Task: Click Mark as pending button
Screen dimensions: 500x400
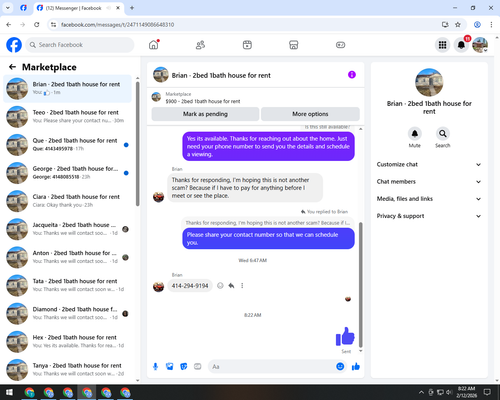Action: (205, 114)
